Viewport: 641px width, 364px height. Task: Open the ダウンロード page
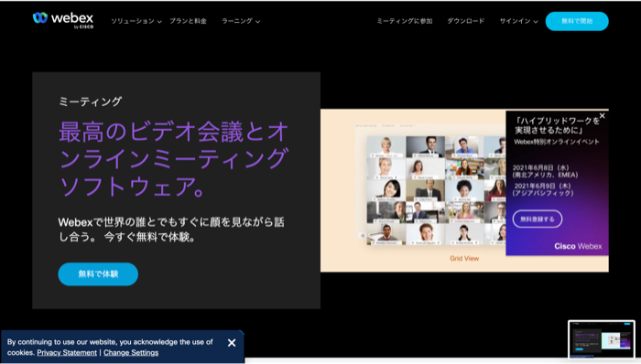(x=465, y=21)
